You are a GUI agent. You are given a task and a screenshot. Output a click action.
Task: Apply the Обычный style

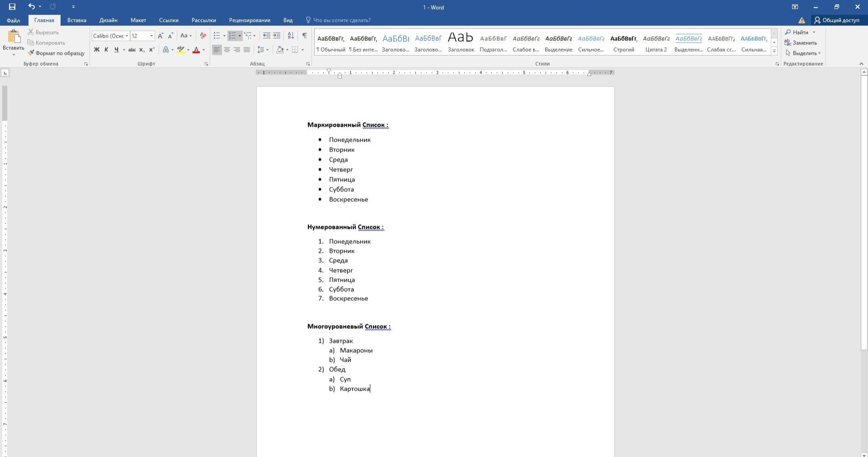pos(331,43)
